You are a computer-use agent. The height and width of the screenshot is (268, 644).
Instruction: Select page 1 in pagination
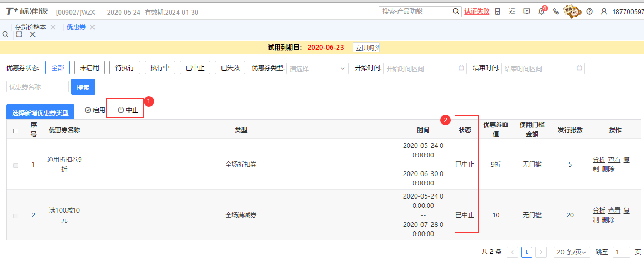coord(527,252)
